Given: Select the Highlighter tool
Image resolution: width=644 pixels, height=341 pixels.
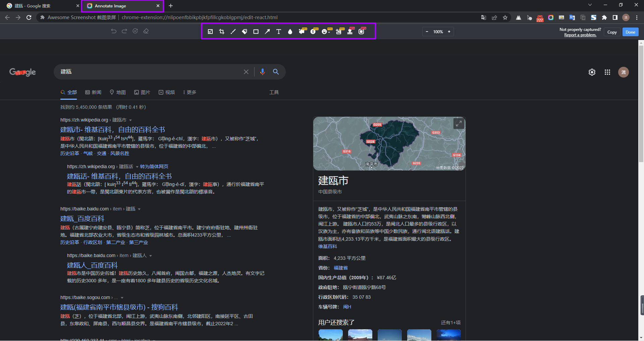Looking at the screenshot, I should [x=245, y=32].
